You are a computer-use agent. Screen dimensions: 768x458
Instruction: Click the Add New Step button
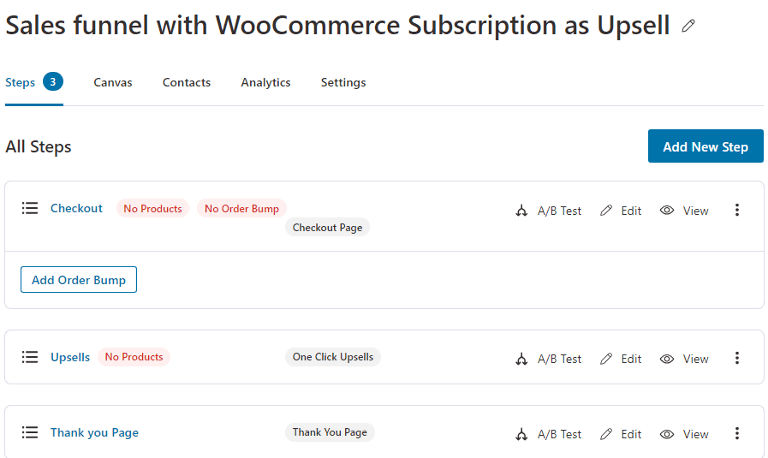tap(705, 146)
